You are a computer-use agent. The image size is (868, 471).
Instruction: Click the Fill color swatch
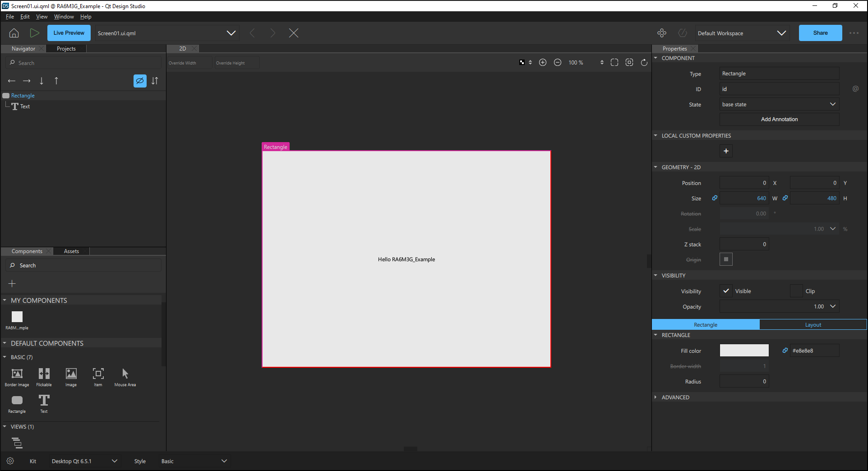(744, 351)
